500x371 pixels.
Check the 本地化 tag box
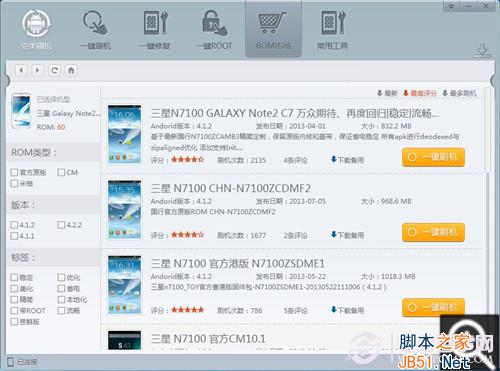61,299
